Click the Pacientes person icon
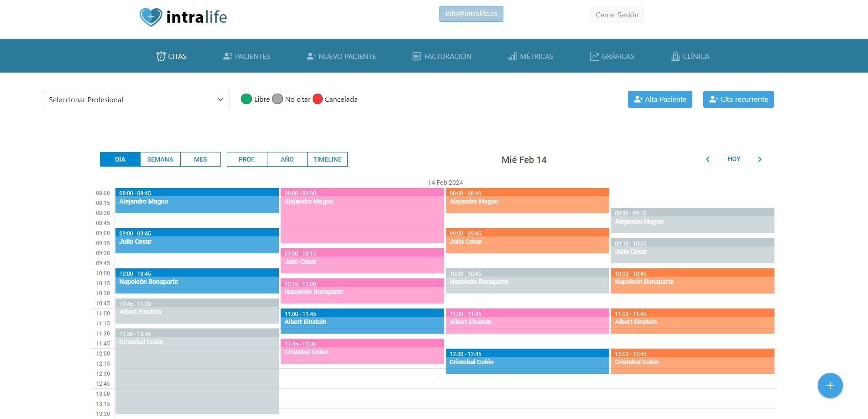Image resolution: width=868 pixels, height=419 pixels. (227, 56)
